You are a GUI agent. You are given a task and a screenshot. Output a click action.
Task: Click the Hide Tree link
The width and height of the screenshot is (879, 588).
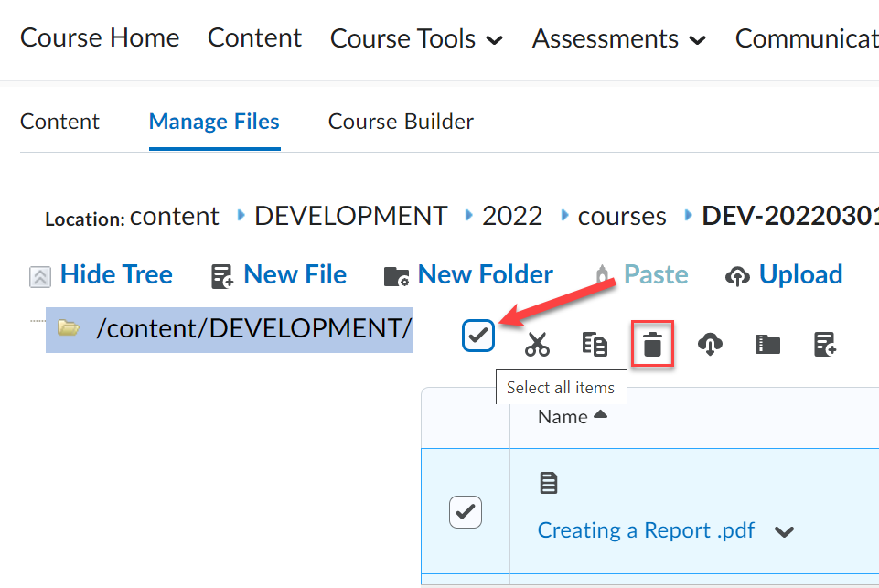click(x=116, y=274)
